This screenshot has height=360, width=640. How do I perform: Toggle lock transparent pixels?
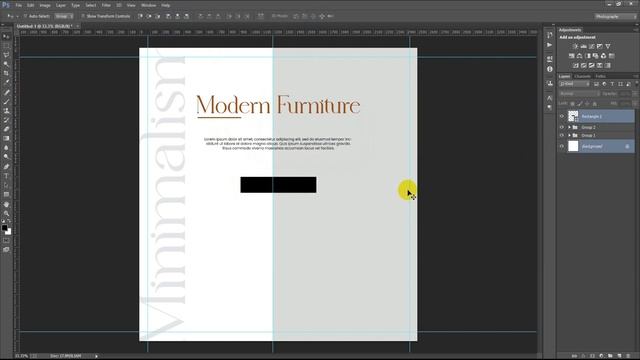pyautogui.click(x=572, y=104)
